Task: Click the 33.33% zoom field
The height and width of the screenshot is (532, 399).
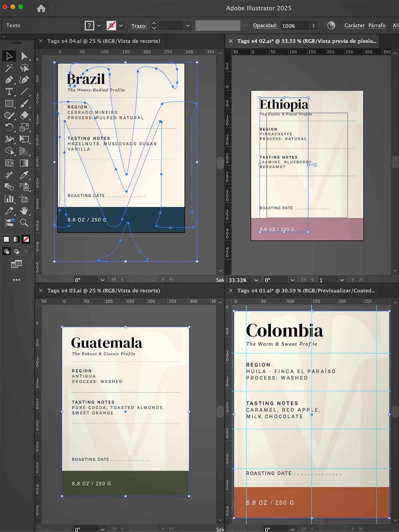Action: click(239, 280)
